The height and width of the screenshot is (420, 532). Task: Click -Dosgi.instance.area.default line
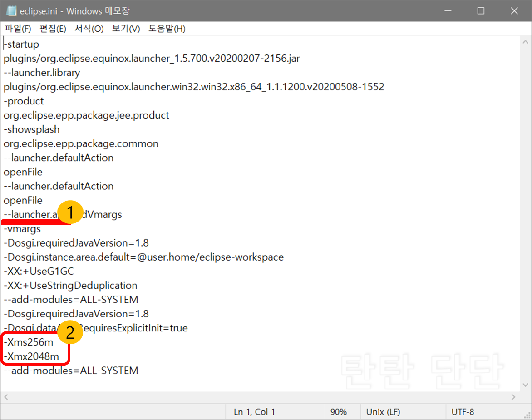(143, 257)
